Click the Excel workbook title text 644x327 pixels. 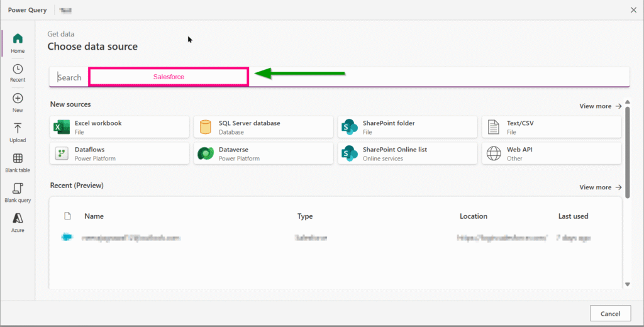point(98,123)
